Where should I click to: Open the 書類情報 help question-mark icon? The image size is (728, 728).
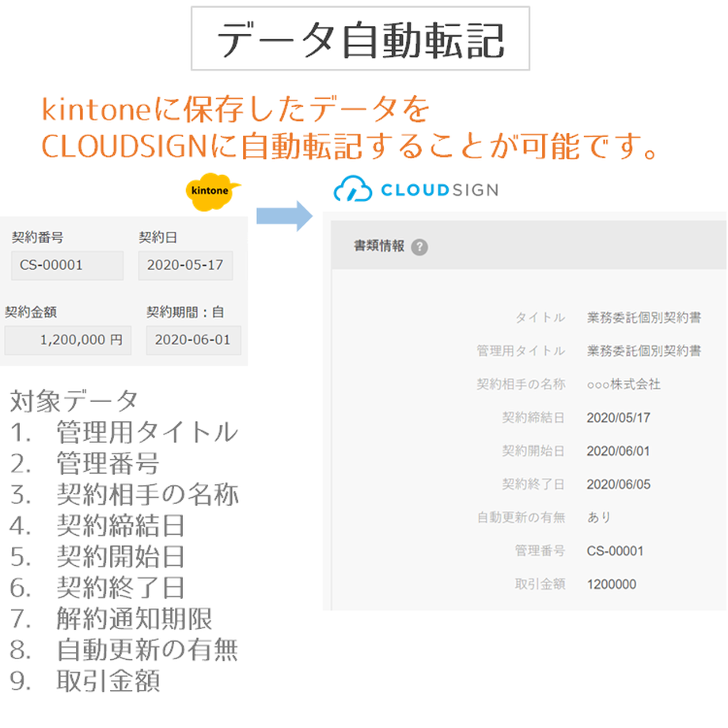419,247
